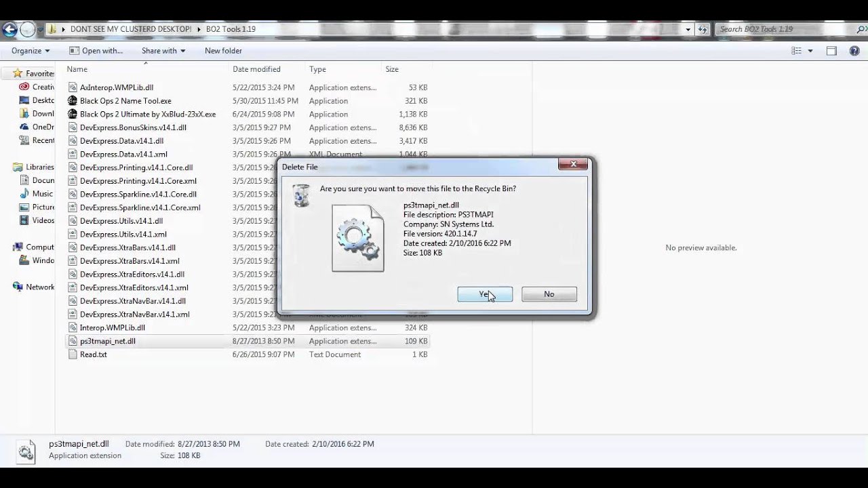Select DevExpress.Sparkline.v14.1.Core.dll file
This screenshot has width=868, height=488.
138,195
